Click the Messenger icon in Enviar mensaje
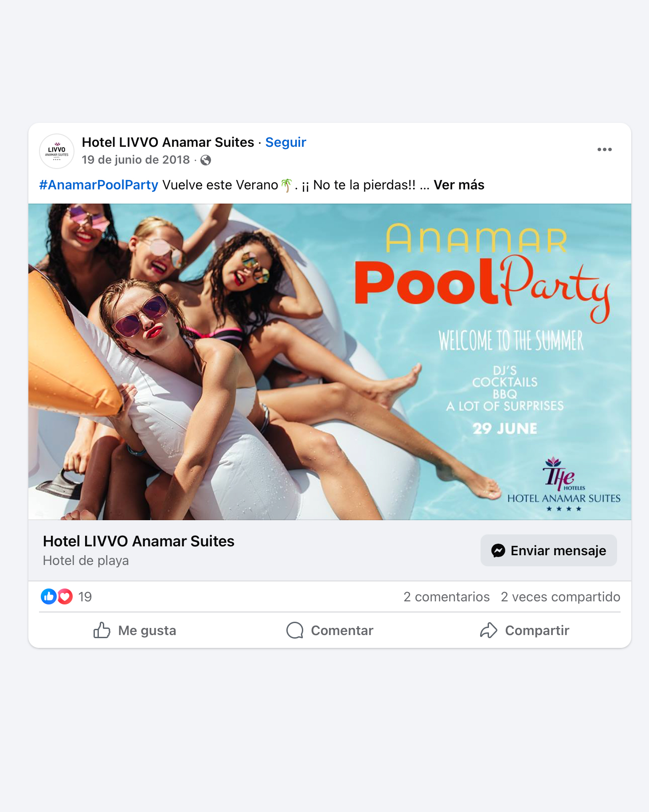This screenshot has width=649, height=812. [x=498, y=550]
